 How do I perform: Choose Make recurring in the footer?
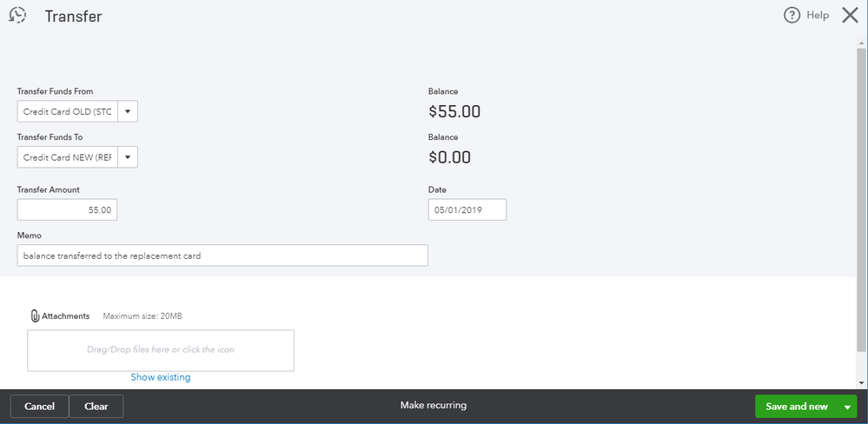(434, 405)
